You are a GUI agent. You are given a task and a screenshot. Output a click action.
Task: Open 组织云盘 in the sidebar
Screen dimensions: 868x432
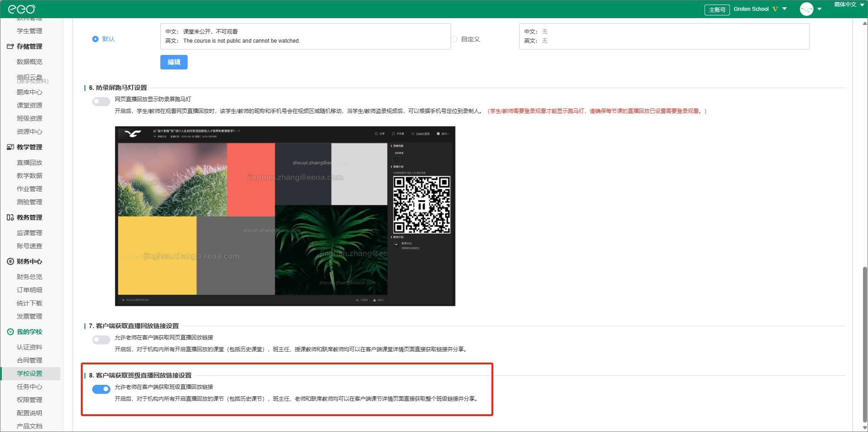point(30,77)
